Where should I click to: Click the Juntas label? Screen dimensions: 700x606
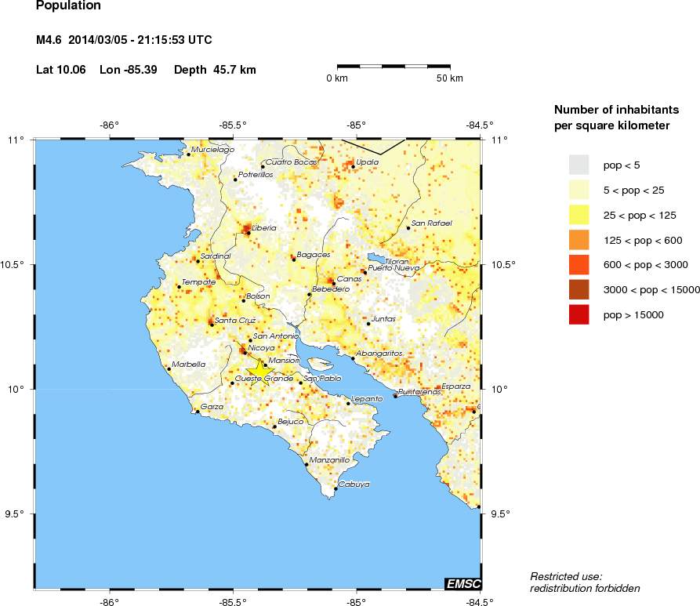(383, 319)
